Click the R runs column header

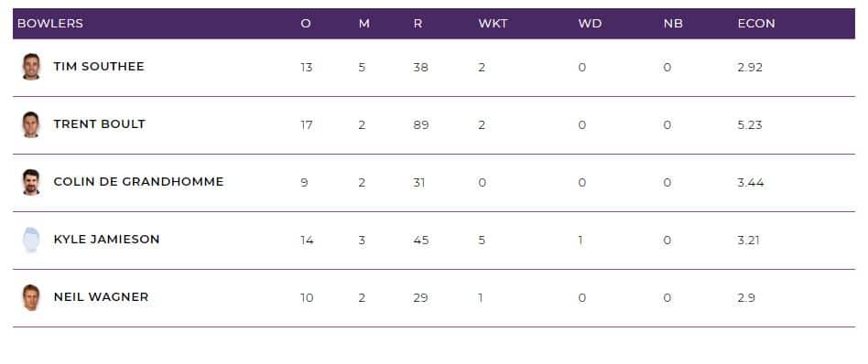click(418, 23)
